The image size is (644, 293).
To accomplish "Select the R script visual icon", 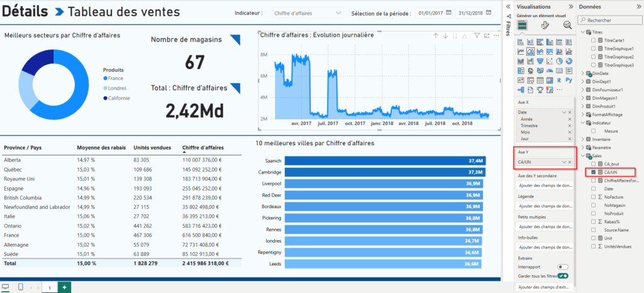I will pos(559,80).
